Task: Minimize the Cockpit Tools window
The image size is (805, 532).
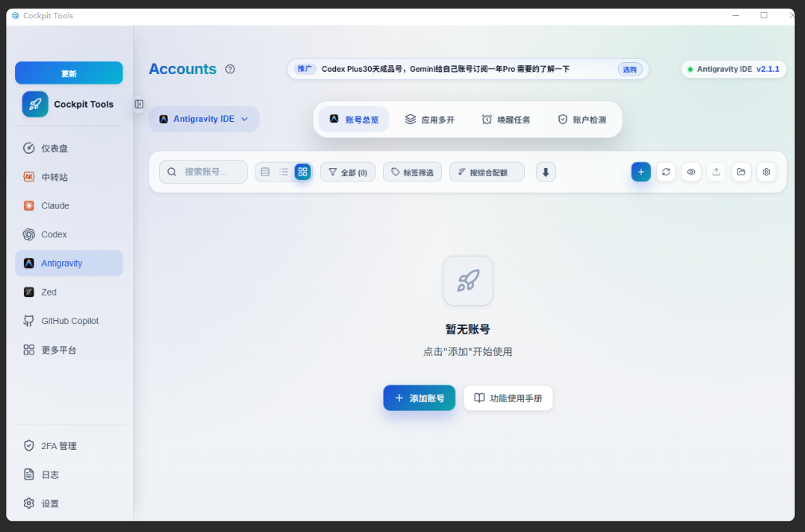Action: pyautogui.click(x=736, y=15)
